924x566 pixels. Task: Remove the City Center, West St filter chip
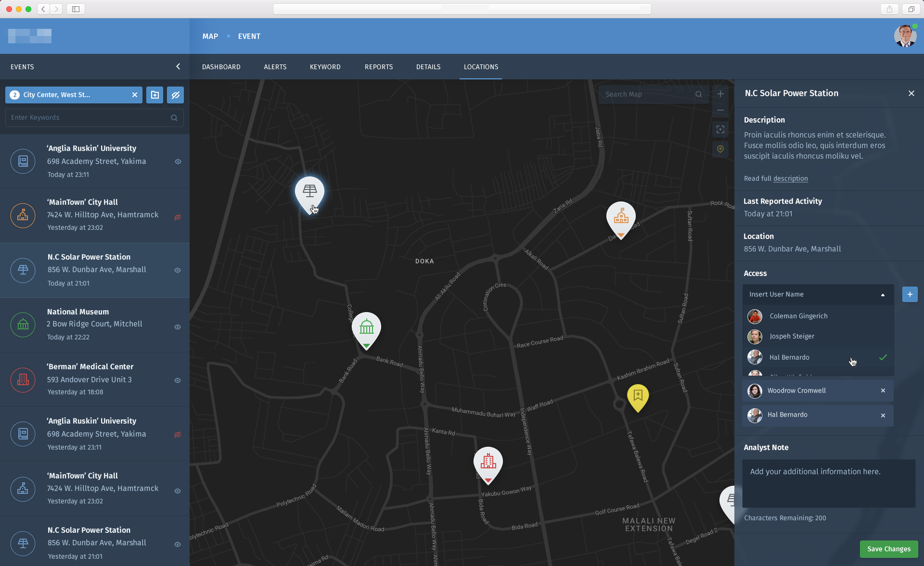point(135,95)
